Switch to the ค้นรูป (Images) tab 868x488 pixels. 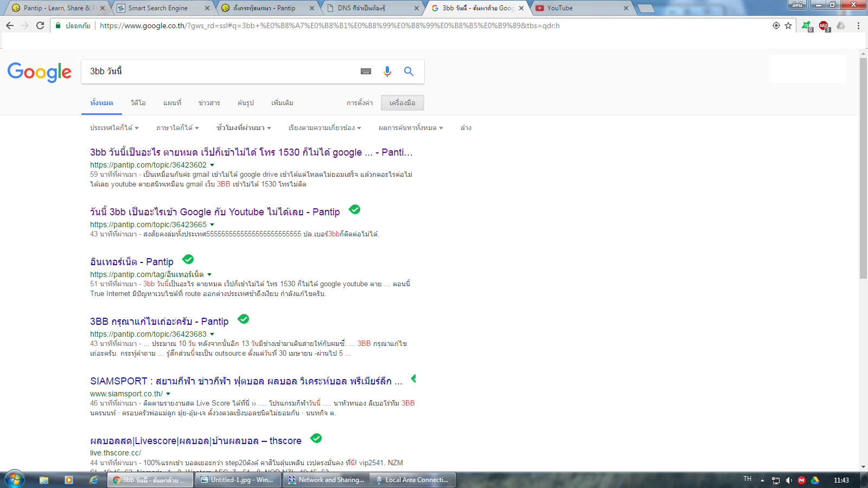point(245,103)
